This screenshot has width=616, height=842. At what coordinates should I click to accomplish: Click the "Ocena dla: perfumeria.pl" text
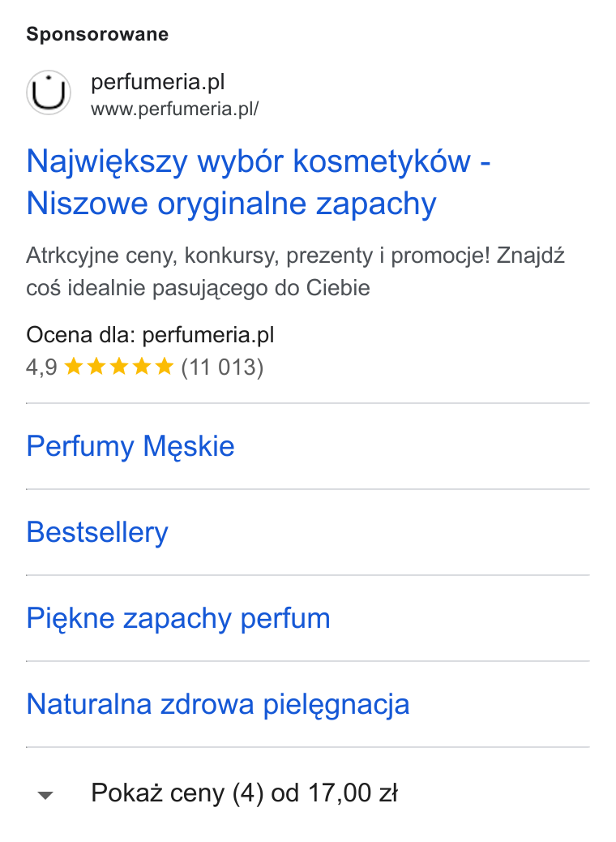point(150,335)
